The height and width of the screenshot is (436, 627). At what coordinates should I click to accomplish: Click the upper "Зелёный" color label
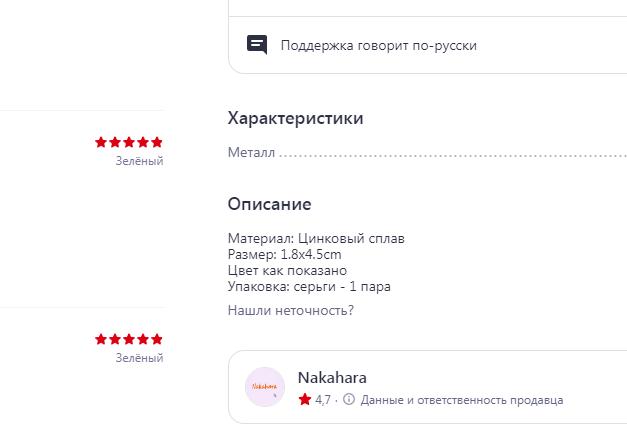(139, 161)
